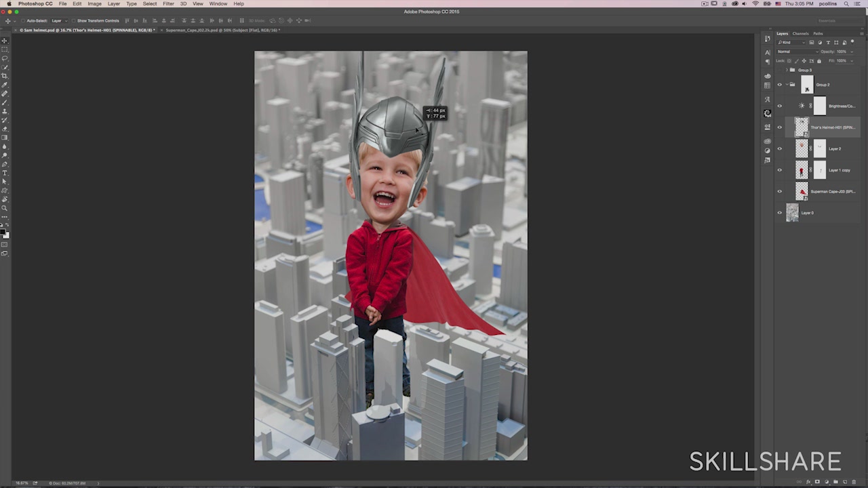The image size is (868, 488).
Task: Select the Brush tool
Action: point(5,102)
